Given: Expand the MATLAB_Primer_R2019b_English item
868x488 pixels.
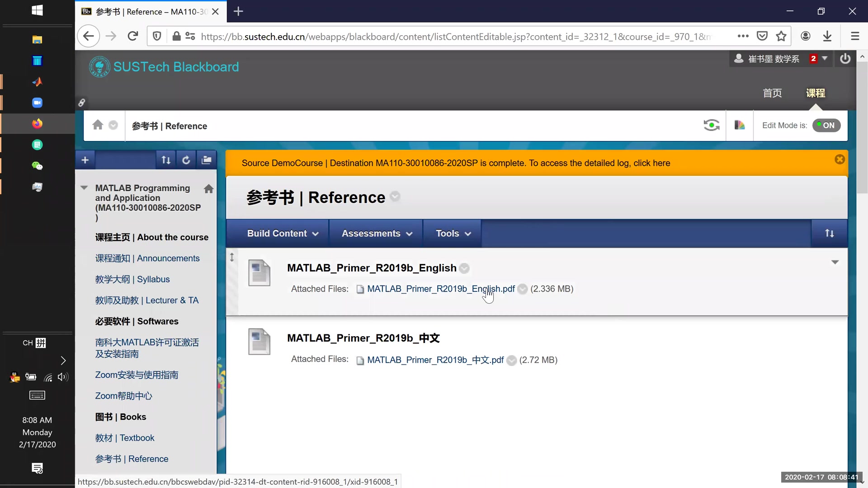Looking at the screenshot, I should (x=835, y=262).
